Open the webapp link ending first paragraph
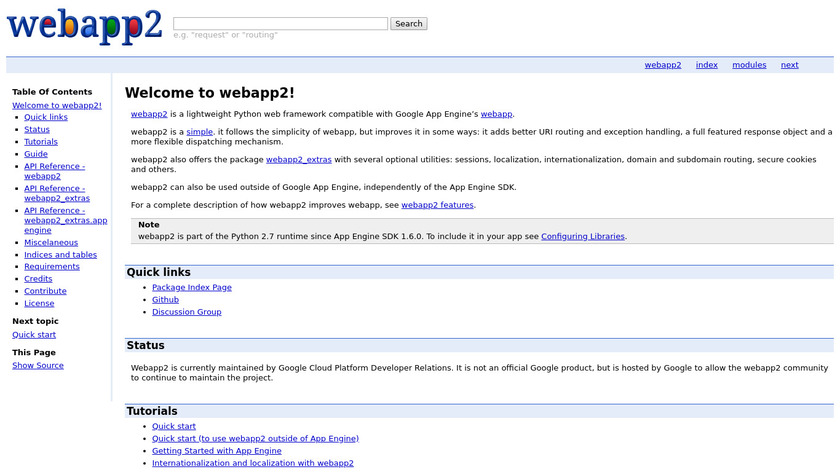Image resolution: width=840 pixels, height=472 pixels. point(496,114)
